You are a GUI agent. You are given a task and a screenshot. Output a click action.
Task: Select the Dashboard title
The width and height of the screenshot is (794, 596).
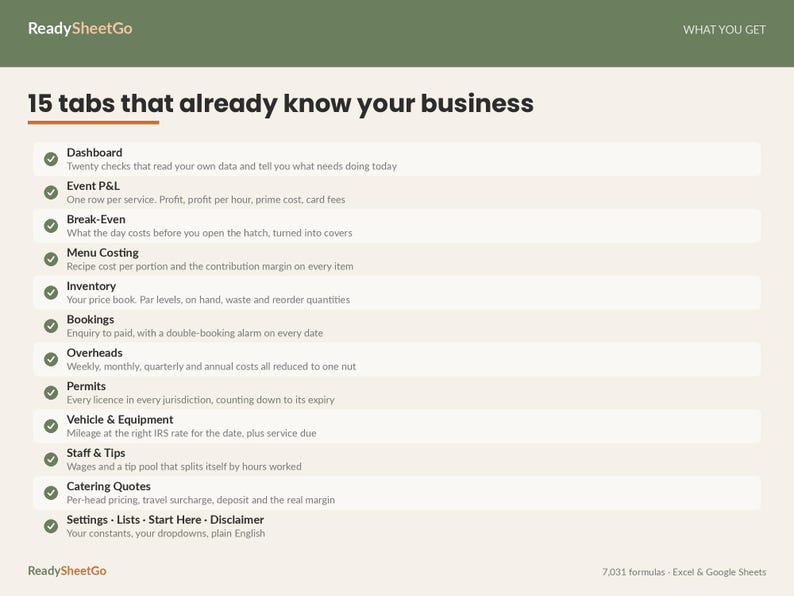pyautogui.click(x=94, y=152)
